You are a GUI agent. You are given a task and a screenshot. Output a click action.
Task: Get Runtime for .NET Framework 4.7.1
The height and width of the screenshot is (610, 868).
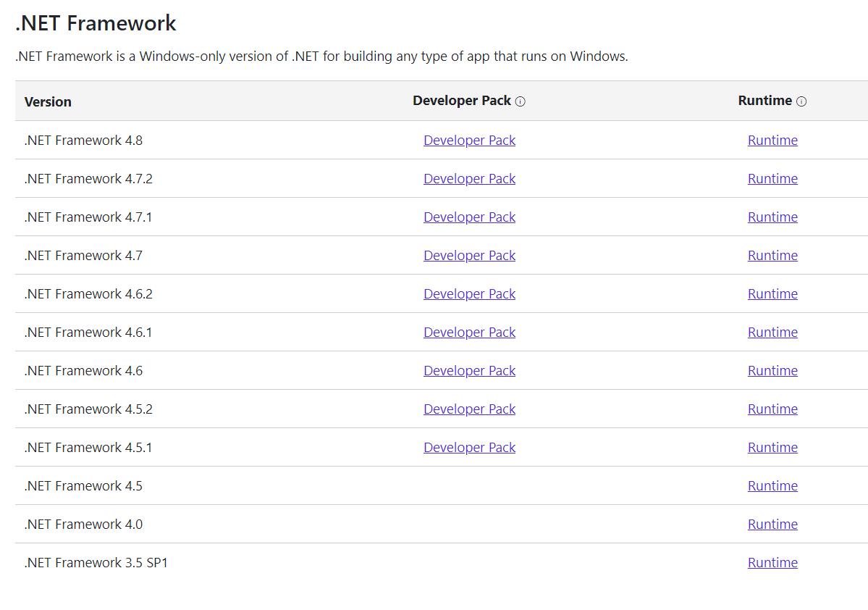772,217
